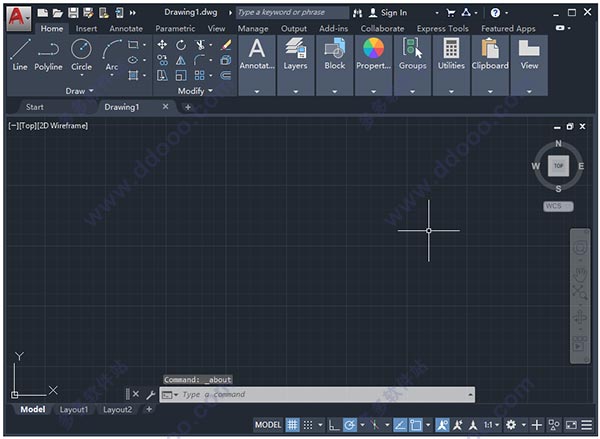Click the [Top] view control label

coord(28,126)
